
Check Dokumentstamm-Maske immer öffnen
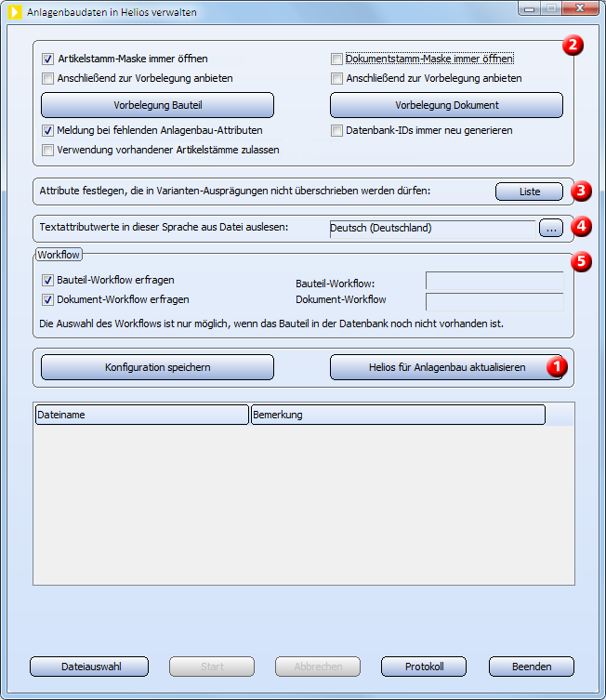336,59
